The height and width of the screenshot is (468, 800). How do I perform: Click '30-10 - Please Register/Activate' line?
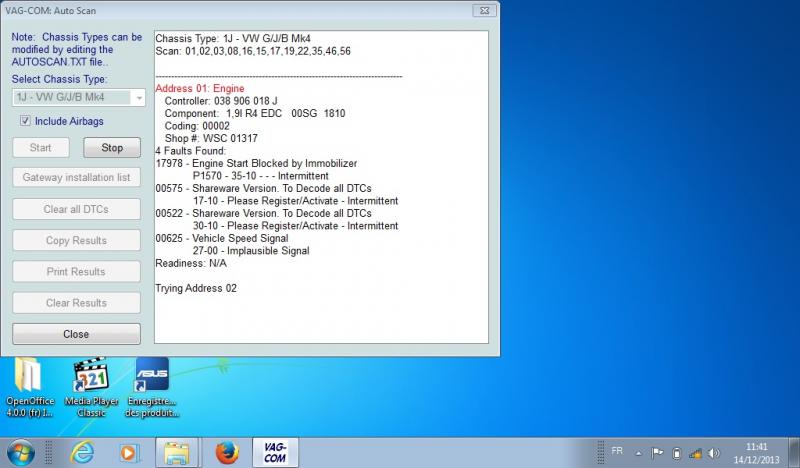pos(295,226)
